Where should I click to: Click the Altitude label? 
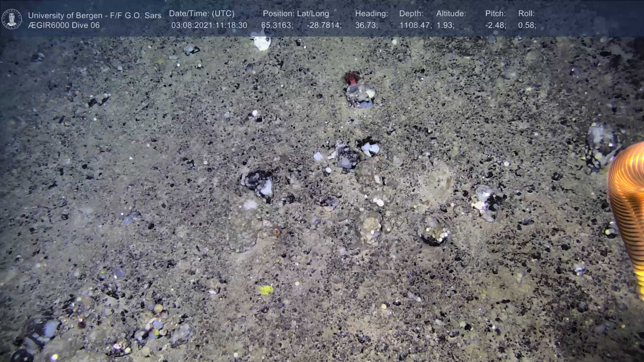click(x=451, y=14)
